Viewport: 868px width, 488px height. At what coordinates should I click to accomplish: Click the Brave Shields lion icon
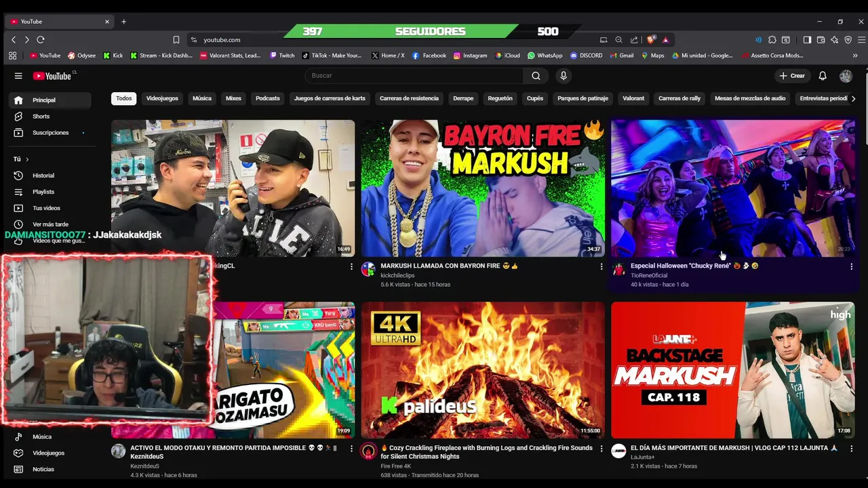coord(652,40)
